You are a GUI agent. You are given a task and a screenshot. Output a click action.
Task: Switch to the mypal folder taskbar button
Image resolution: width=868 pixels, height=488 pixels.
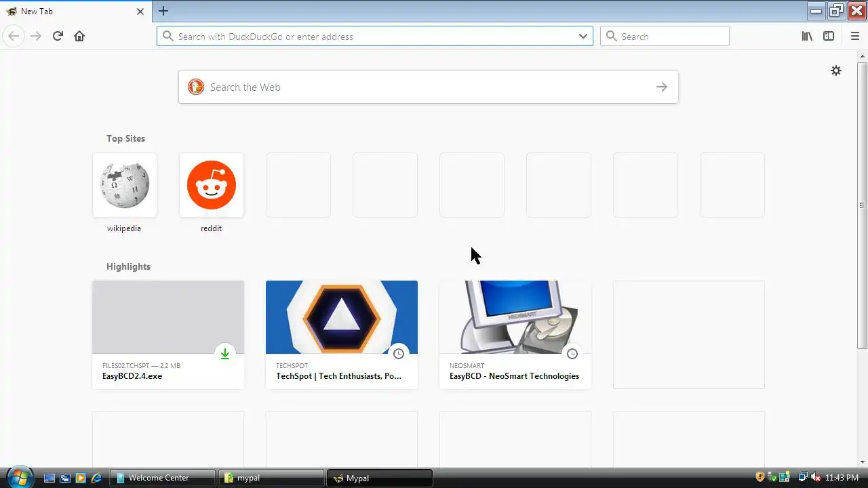click(273, 478)
